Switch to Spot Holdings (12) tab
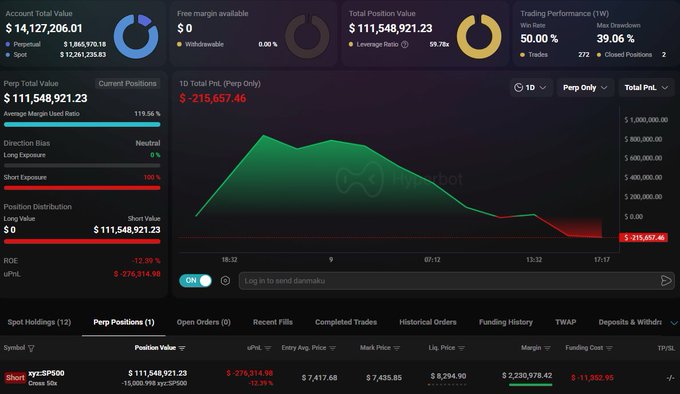680x394 pixels. point(39,322)
